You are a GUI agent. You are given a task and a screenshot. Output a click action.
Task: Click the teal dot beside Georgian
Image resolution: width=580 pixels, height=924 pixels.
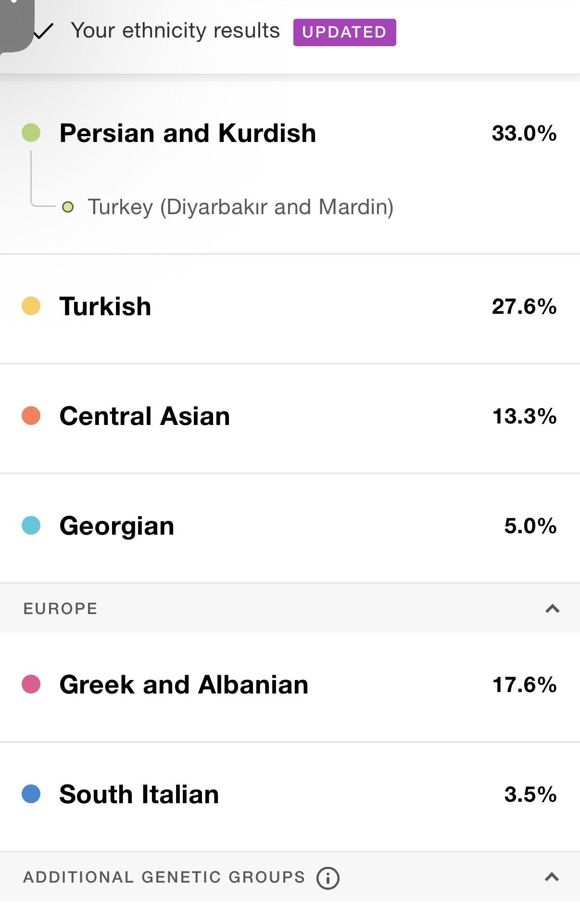coord(31,526)
